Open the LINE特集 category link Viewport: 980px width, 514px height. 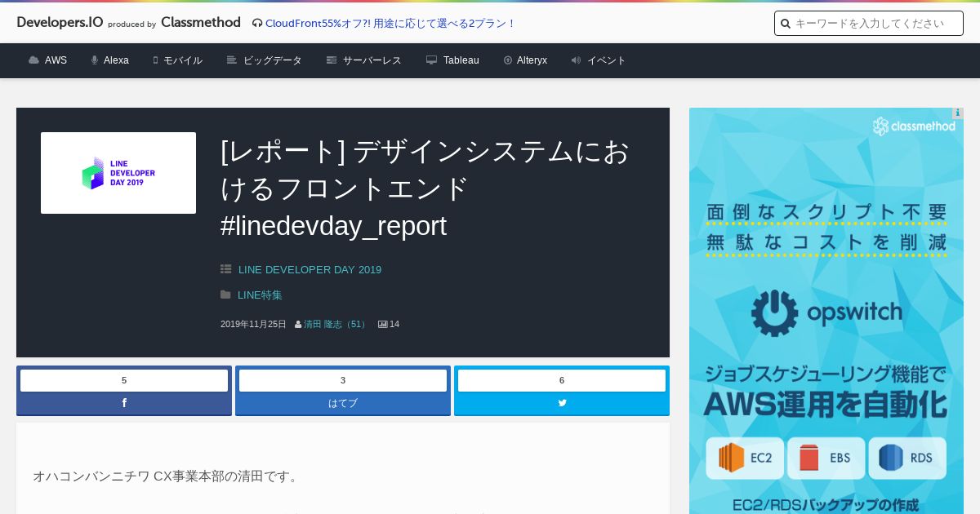[x=260, y=295]
